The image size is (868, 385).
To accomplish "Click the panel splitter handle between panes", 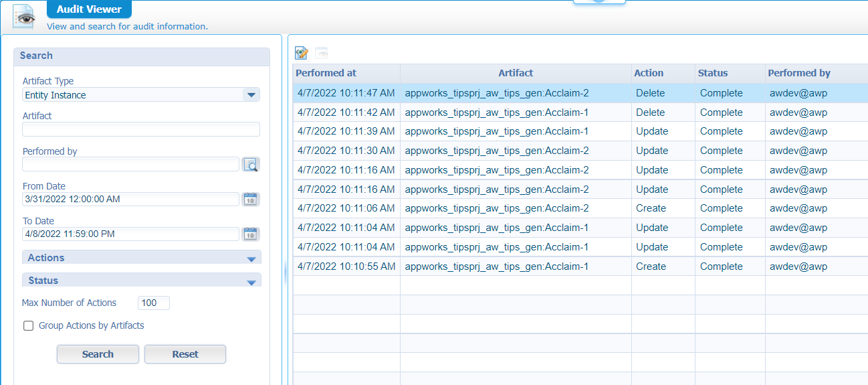I will [x=286, y=272].
